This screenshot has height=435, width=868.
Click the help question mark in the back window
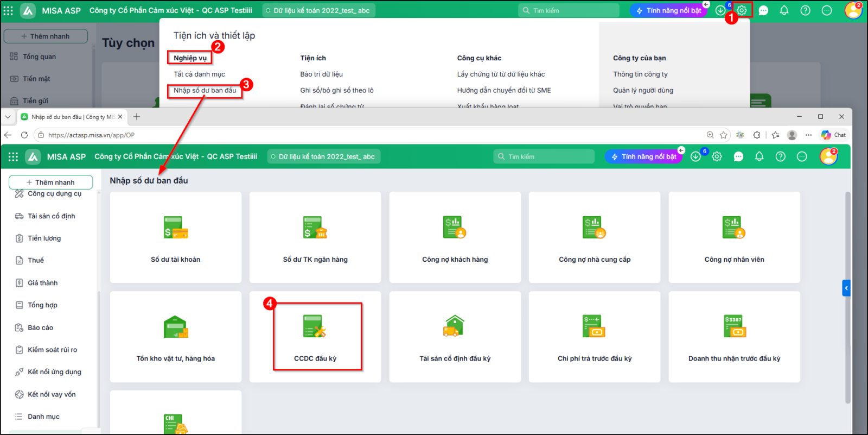(x=806, y=10)
